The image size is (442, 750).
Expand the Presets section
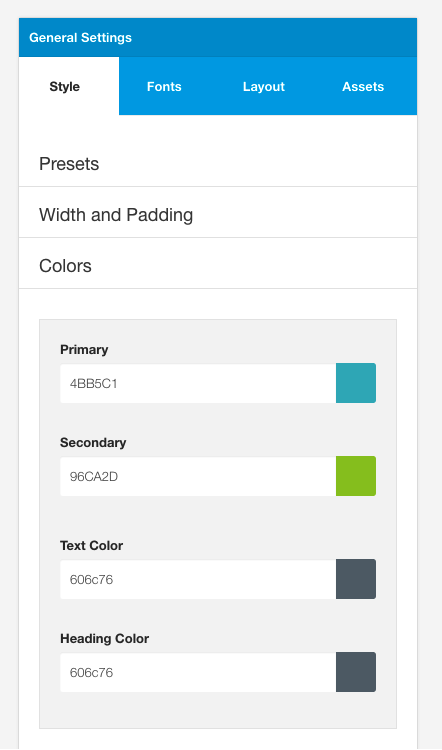pos(218,164)
